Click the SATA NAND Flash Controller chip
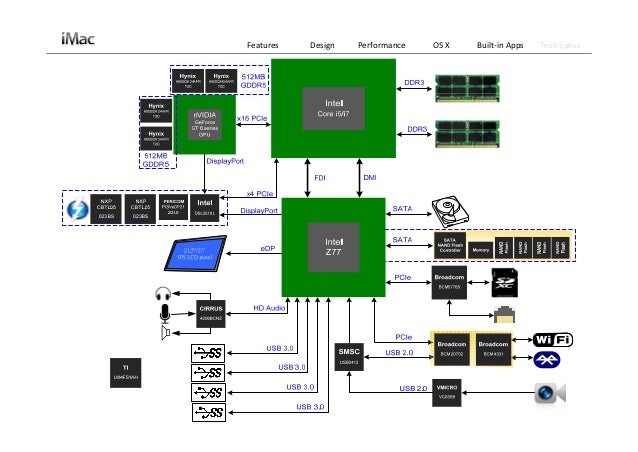The image size is (638, 452). tap(450, 245)
